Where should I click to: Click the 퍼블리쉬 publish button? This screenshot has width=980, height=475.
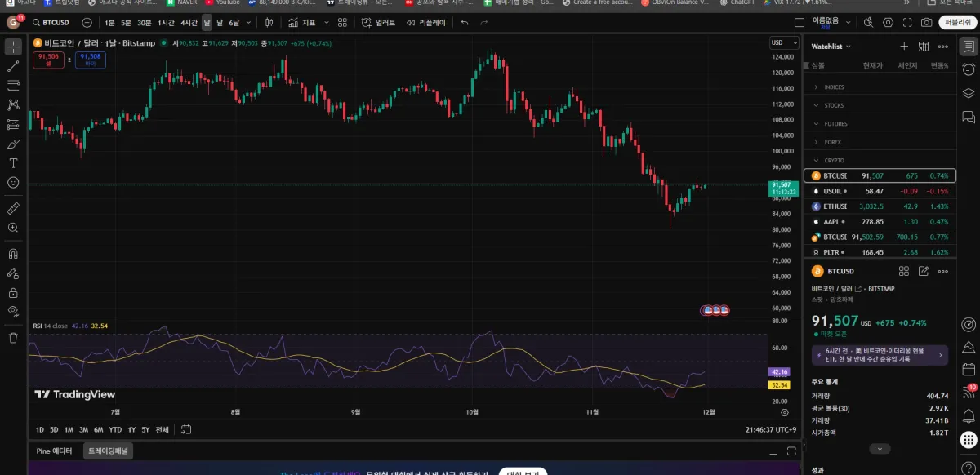[957, 22]
